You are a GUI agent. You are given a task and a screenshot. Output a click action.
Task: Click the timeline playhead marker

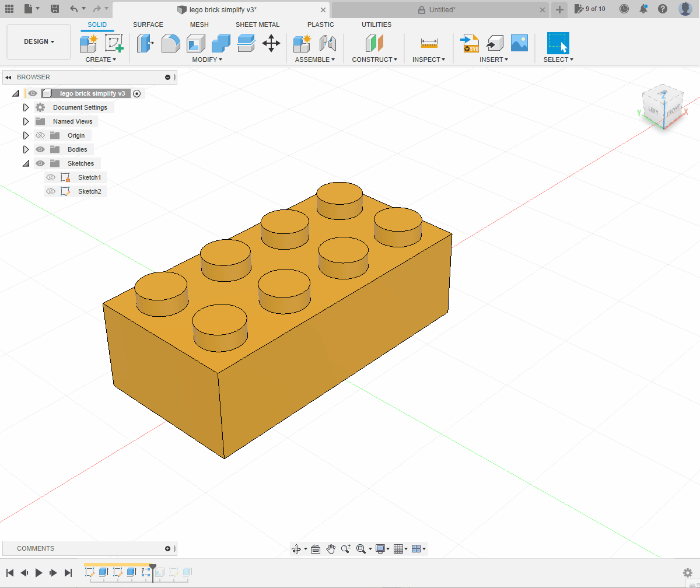click(x=153, y=567)
